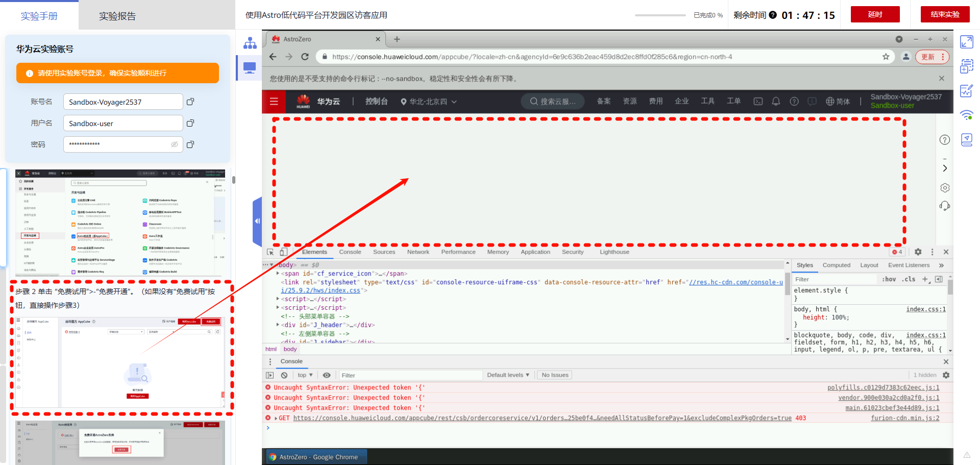Clear the console with the ban icon
The height and width of the screenshot is (465, 980).
284,375
